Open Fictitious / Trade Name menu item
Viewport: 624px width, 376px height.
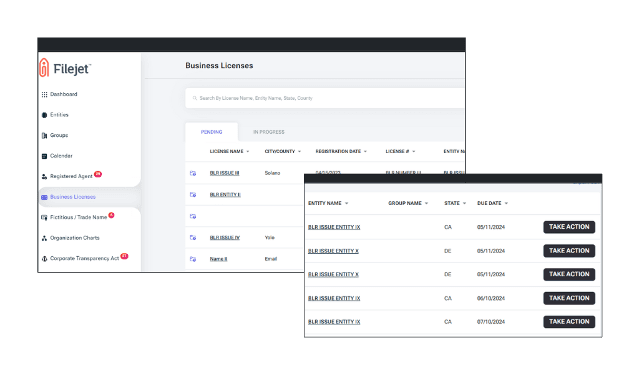(78, 217)
